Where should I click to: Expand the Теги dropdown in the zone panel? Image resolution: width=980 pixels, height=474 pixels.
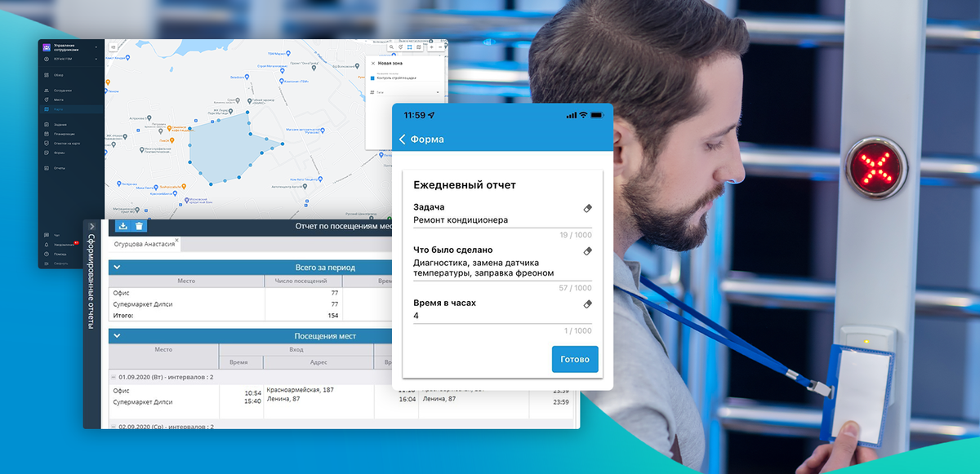point(438,92)
